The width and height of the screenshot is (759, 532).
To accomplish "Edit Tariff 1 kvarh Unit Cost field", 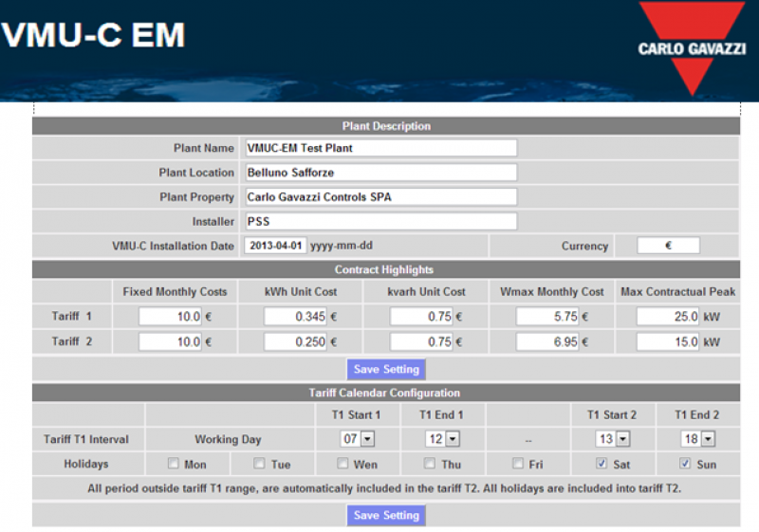I will click(x=421, y=317).
